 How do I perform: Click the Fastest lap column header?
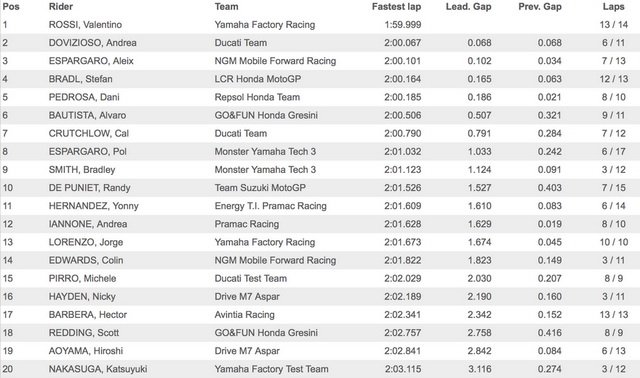396,7
